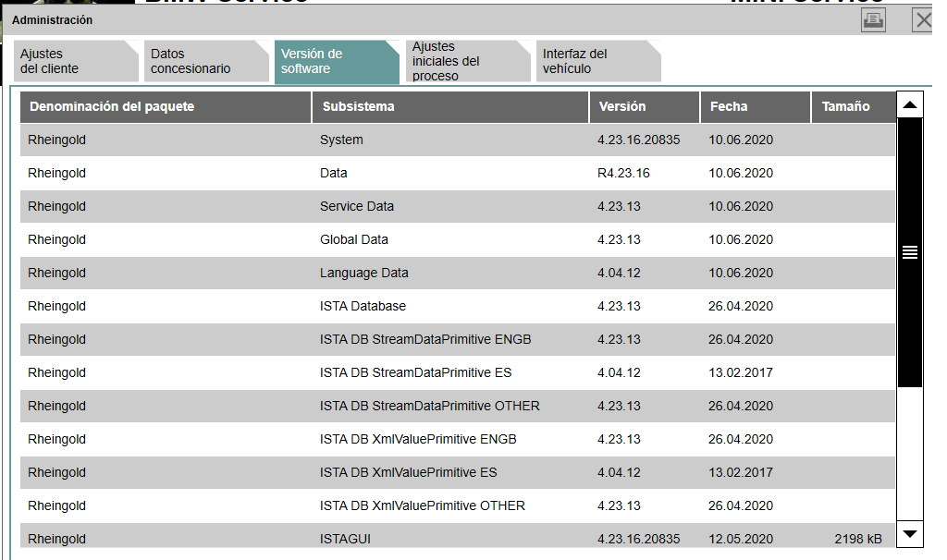Click date 12.05.2020 in ISTAGUI row

click(741, 539)
